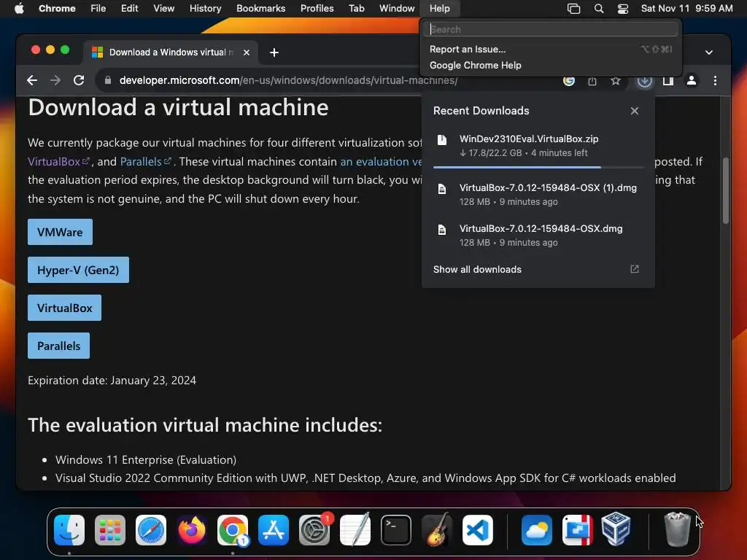Open Launchpad from the Dock
The height and width of the screenshot is (560, 747).
110,530
